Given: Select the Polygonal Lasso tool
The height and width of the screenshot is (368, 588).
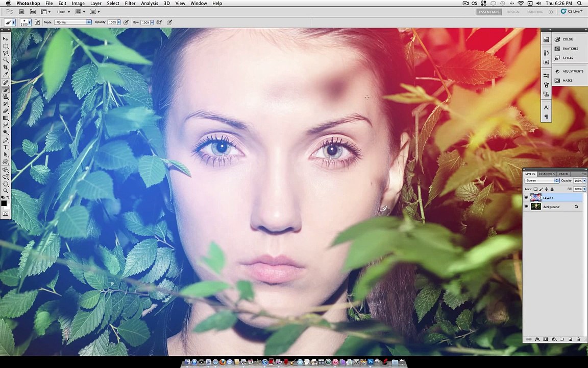Looking at the screenshot, I should click(6, 53).
